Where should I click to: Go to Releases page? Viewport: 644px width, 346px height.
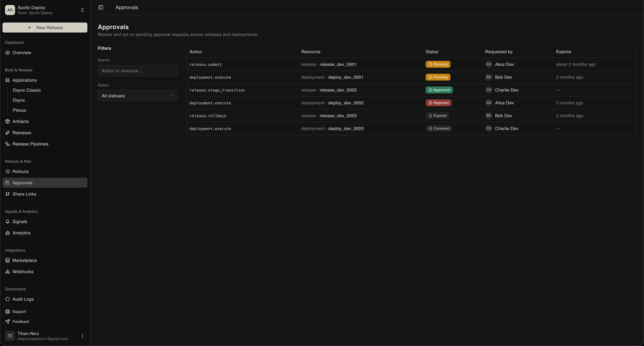[45, 132]
